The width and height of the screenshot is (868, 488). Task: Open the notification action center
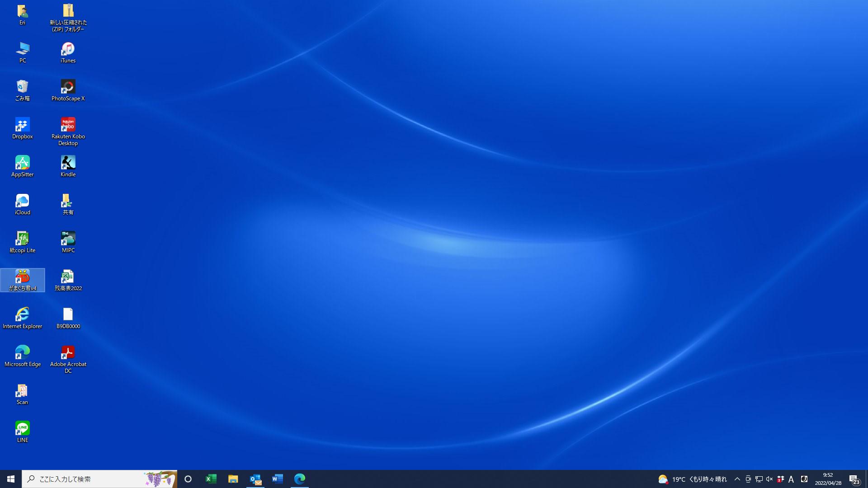pyautogui.click(x=854, y=479)
